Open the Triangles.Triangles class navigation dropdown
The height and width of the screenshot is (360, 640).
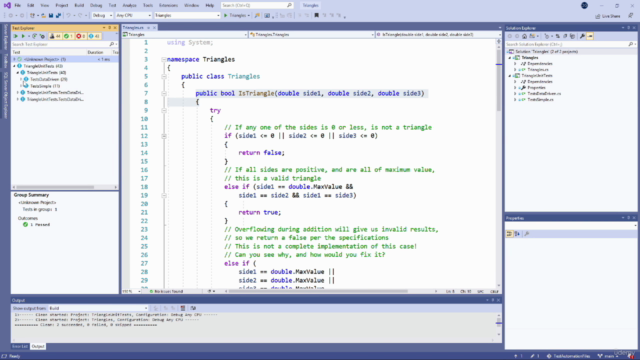pyautogui.click(x=311, y=35)
